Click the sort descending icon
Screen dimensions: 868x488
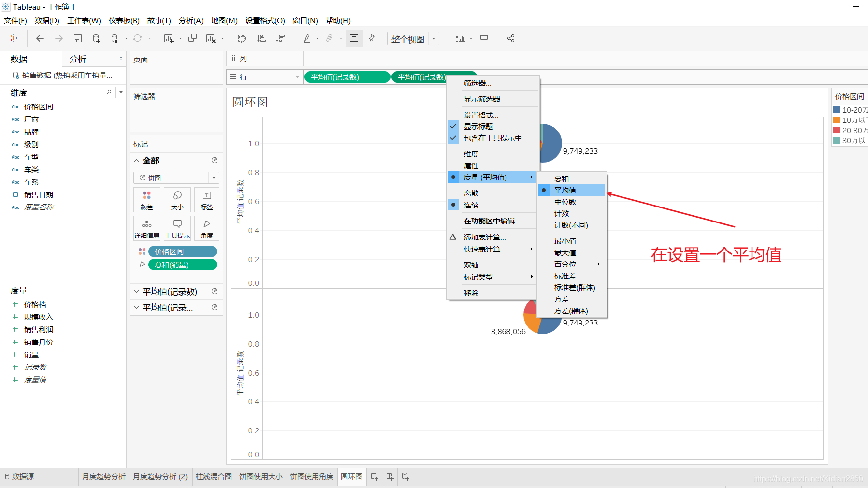tap(280, 38)
